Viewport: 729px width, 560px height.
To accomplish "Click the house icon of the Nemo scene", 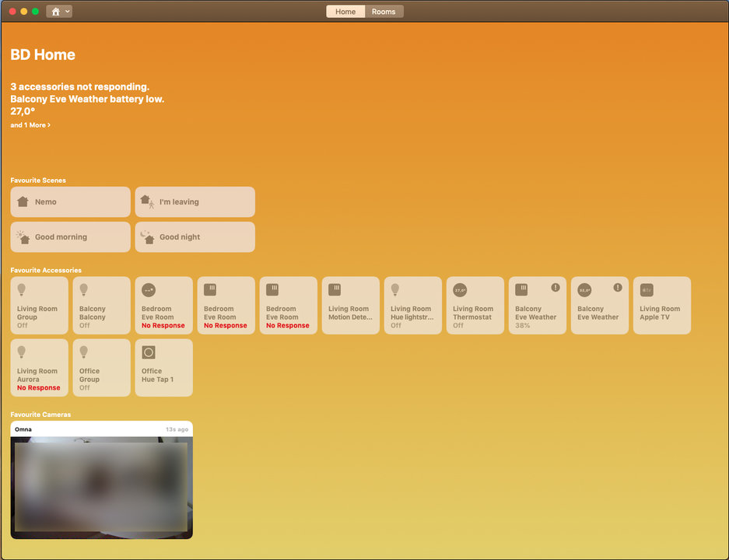I will (23, 201).
